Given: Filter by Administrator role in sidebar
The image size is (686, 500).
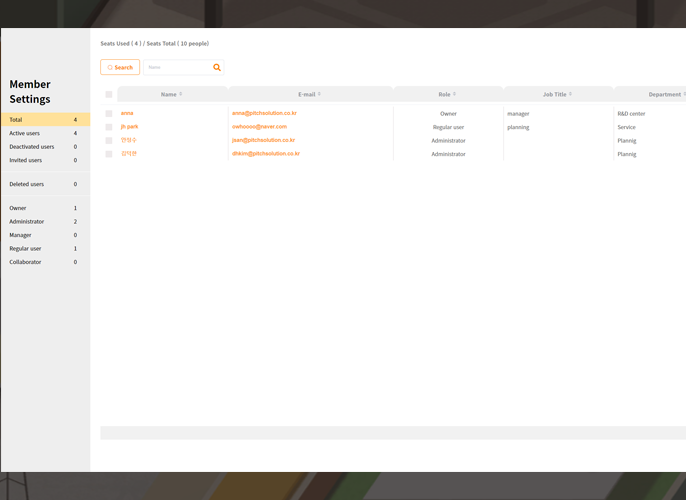Looking at the screenshot, I should (x=46, y=221).
